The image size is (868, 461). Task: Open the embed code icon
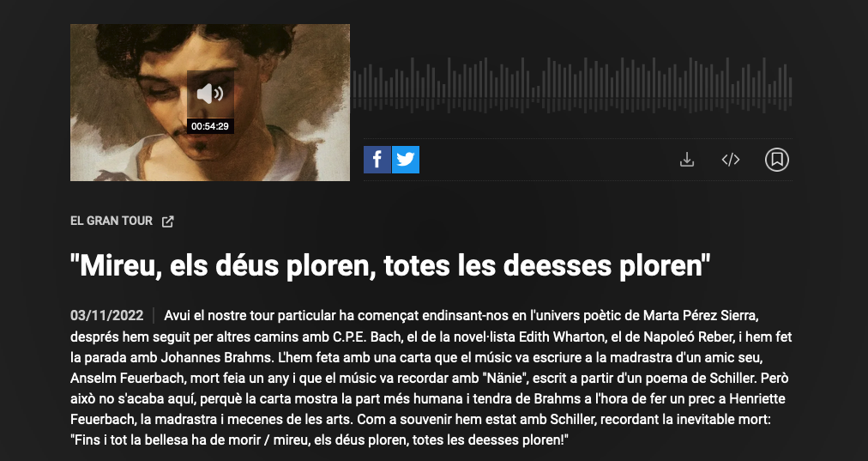(731, 160)
